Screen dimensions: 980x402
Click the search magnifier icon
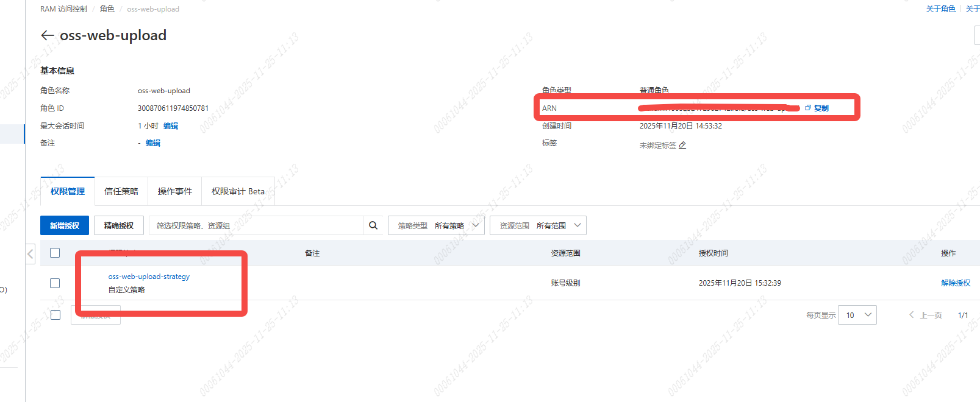point(373,225)
